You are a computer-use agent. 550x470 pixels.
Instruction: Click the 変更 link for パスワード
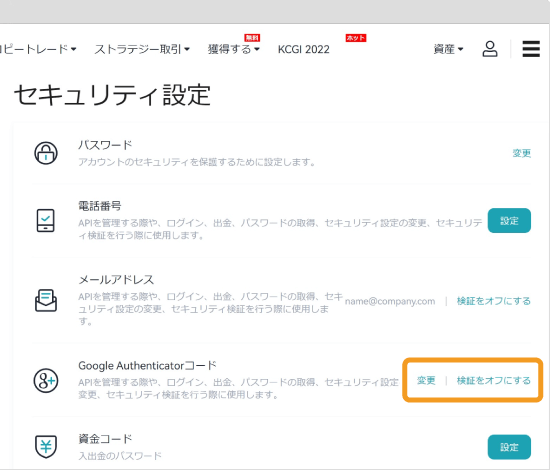pos(522,153)
